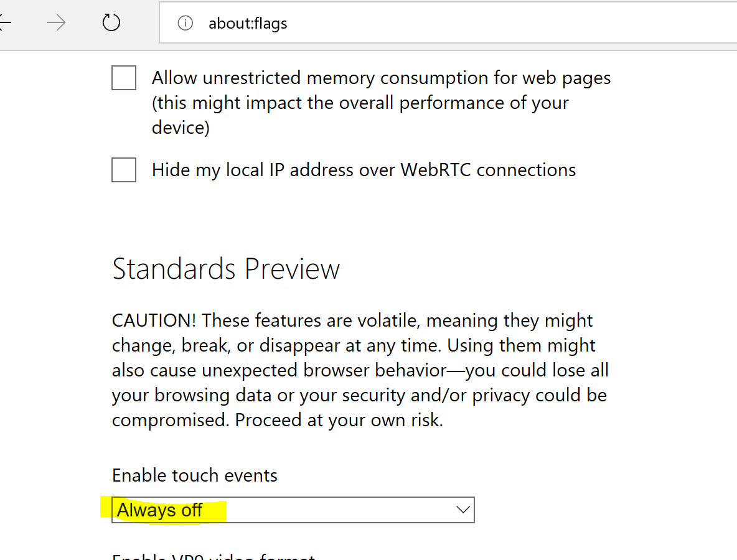Click the Standards Preview heading
Image resolution: width=737 pixels, height=560 pixels.
[226, 269]
